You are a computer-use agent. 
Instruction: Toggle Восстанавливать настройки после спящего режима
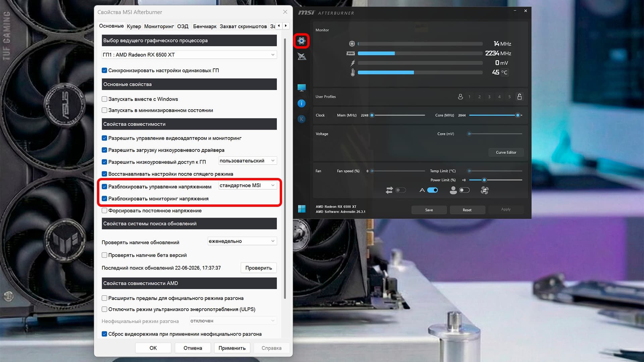pyautogui.click(x=104, y=174)
